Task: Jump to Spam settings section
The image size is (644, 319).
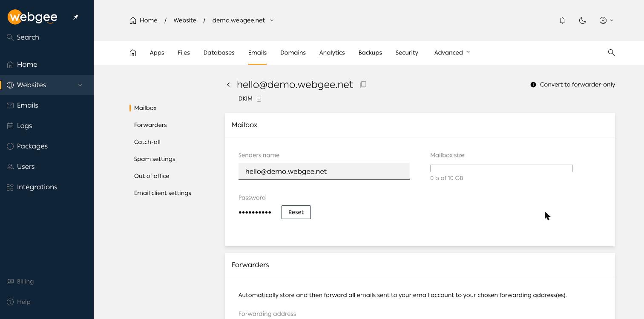Action: [x=155, y=159]
